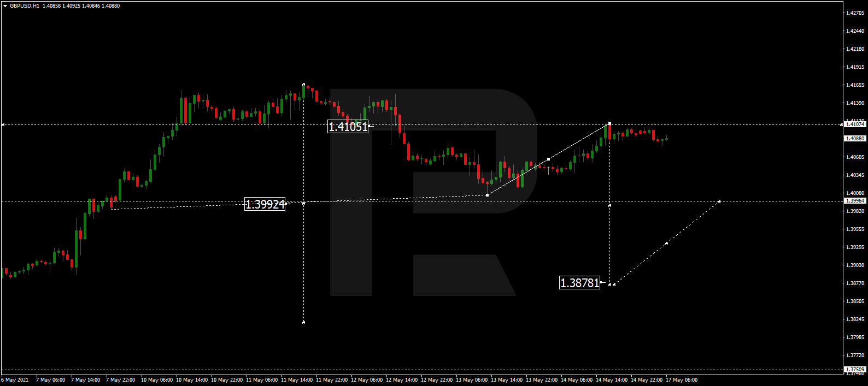Image resolution: width=868 pixels, height=386 pixels.
Task: Click the 1.40345 price scale label
Action: 855,175
